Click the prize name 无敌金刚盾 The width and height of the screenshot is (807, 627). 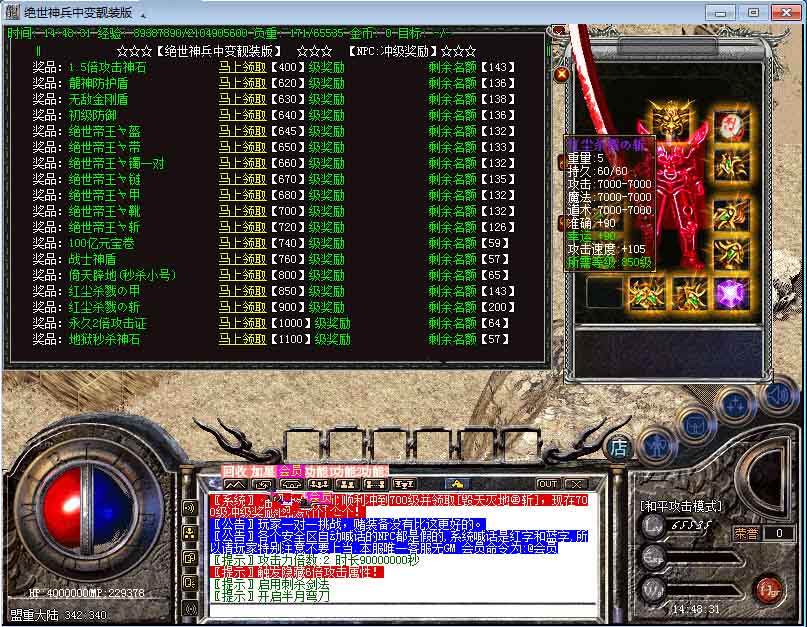(98, 99)
